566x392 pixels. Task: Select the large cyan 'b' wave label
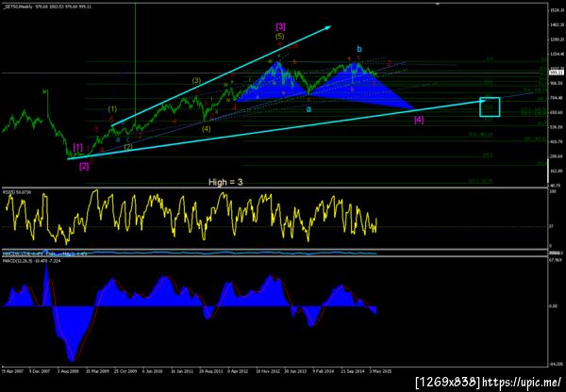pos(359,49)
